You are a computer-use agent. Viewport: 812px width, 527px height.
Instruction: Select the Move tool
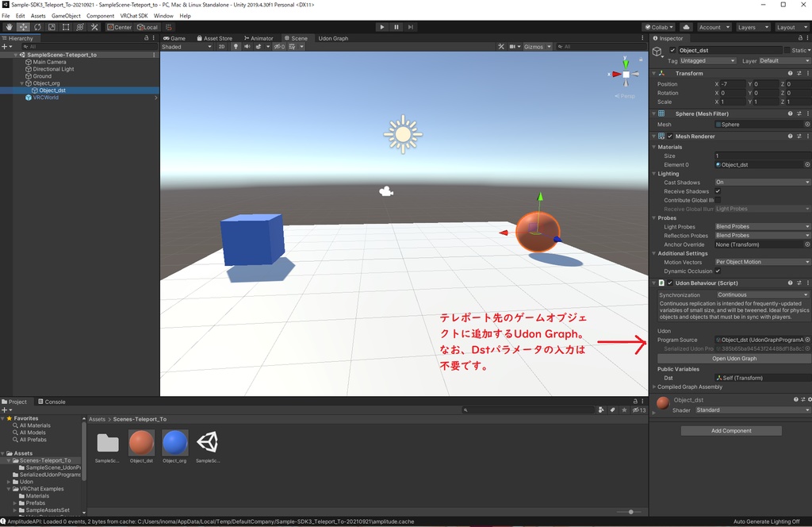[x=24, y=27]
